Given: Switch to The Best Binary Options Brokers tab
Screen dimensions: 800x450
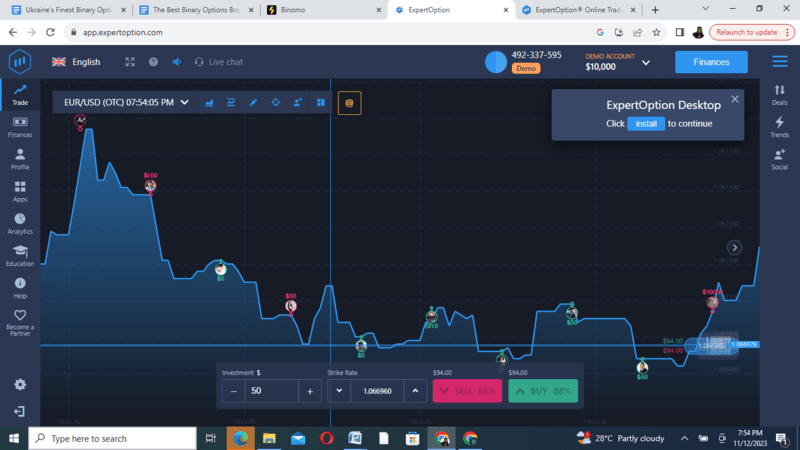Looking at the screenshot, I should (x=195, y=10).
